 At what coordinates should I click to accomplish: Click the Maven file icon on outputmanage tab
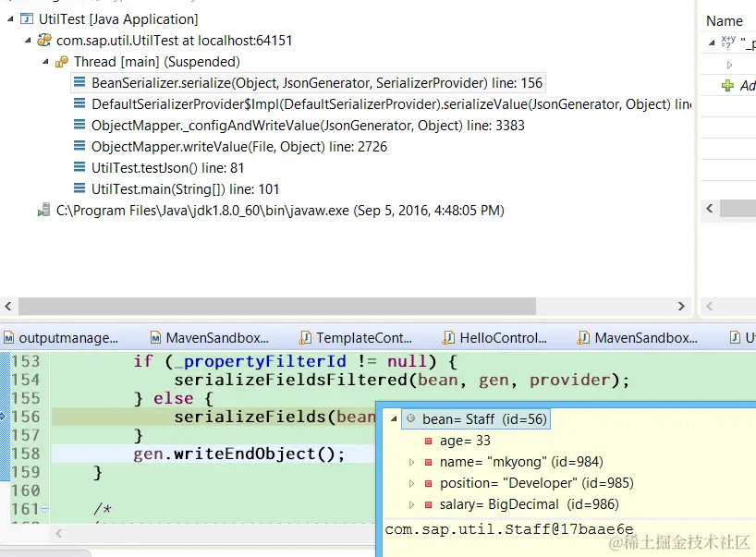coord(8,338)
